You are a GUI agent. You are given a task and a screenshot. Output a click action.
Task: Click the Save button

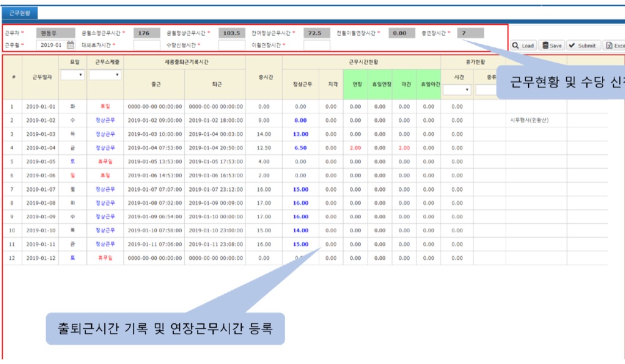(x=552, y=46)
